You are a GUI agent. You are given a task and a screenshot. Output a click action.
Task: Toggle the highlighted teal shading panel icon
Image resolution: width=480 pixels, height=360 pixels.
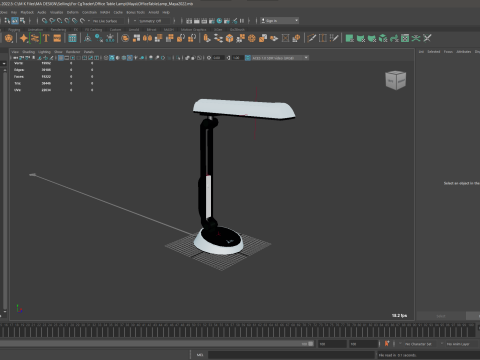(x=112, y=58)
